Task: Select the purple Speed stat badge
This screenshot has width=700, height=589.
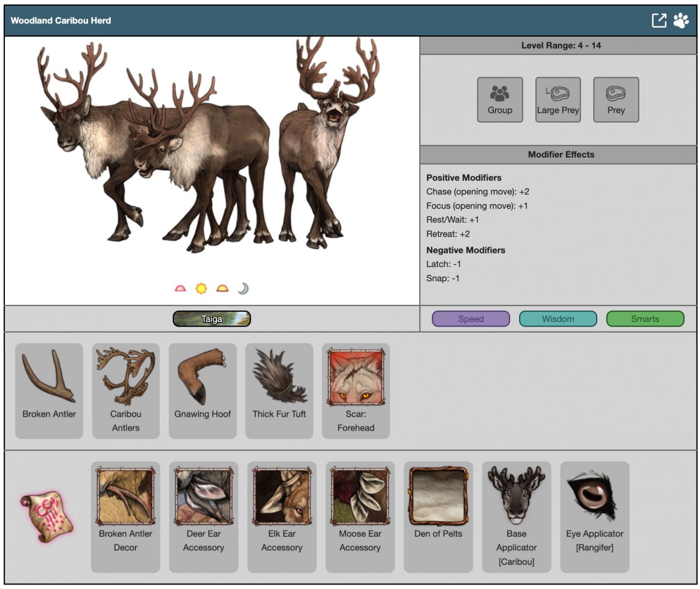Action: pyautogui.click(x=470, y=319)
